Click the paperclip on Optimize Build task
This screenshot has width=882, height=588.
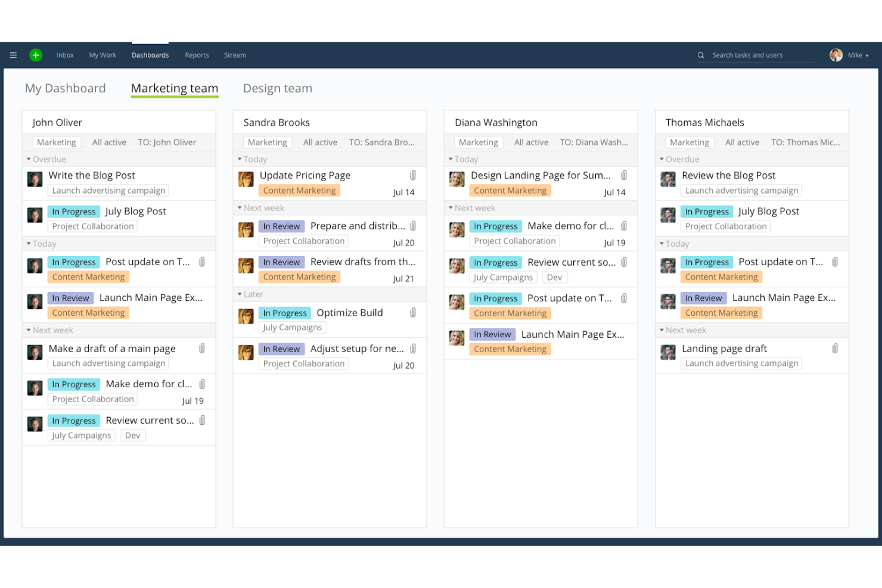414,312
